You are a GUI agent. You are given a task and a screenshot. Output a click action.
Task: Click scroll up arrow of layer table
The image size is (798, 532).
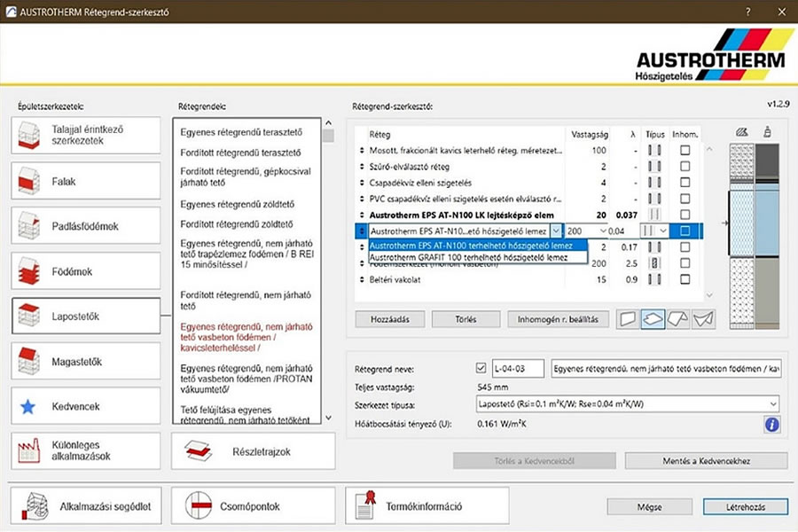coord(709,150)
